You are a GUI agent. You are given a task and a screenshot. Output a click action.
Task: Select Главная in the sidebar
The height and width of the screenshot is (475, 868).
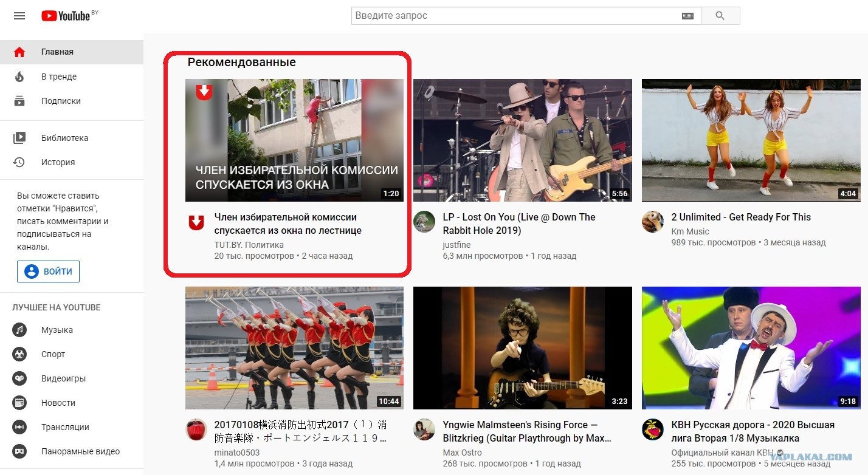point(72,52)
